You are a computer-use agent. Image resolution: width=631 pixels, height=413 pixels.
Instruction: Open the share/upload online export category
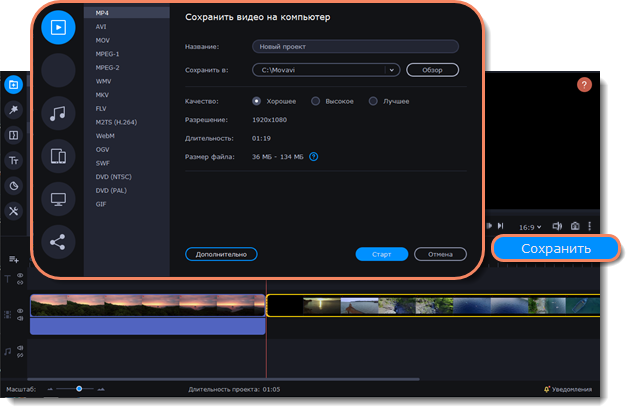coord(58,242)
